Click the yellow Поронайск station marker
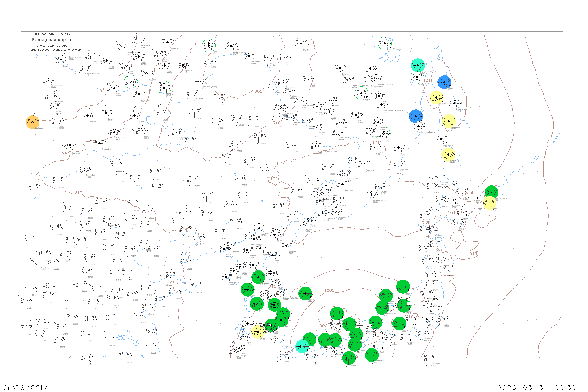Viewport: 588px width, 392px height. pyautogui.click(x=449, y=121)
